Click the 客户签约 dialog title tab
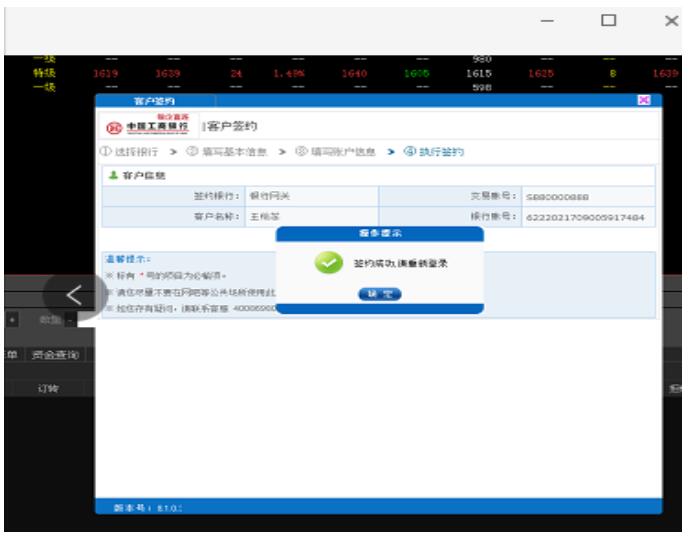 point(154,101)
